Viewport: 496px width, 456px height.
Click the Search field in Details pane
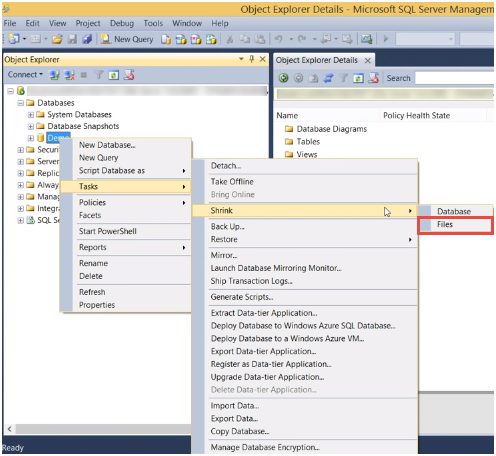click(455, 78)
